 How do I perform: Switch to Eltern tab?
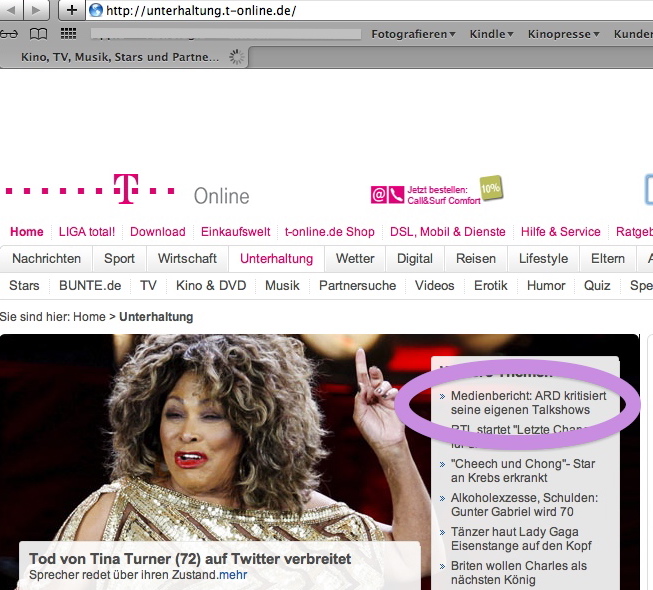pos(608,259)
